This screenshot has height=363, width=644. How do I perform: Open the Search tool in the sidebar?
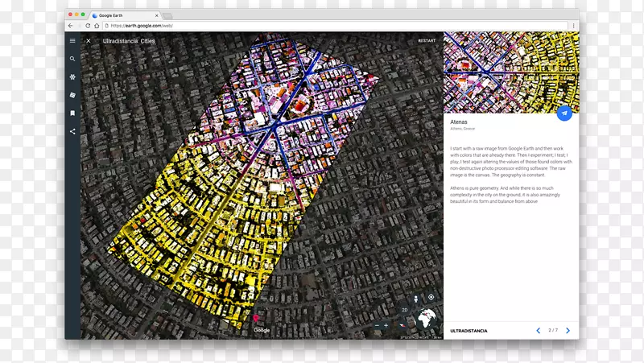point(72,59)
